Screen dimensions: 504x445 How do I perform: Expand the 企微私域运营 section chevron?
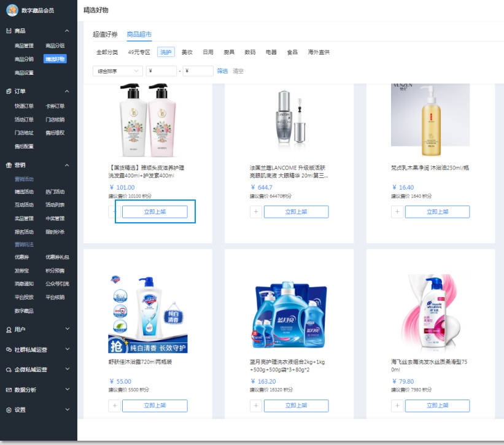coord(67,369)
